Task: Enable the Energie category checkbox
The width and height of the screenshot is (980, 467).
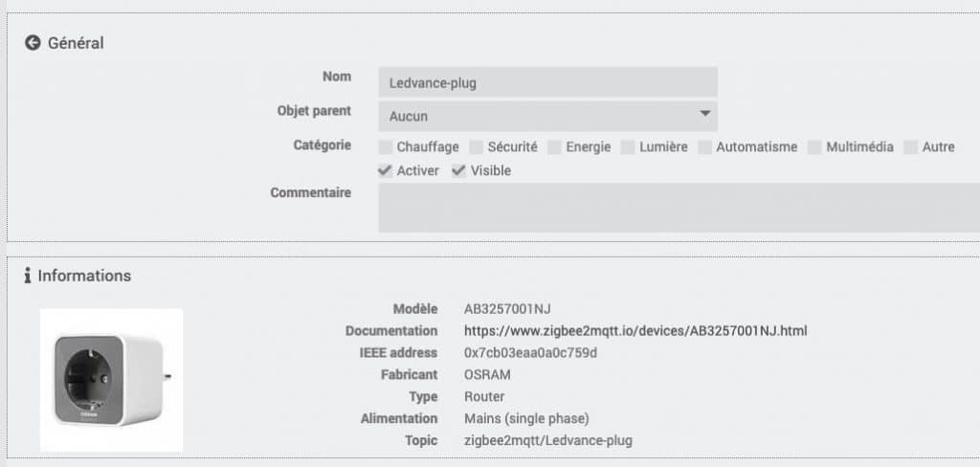Action: click(554, 147)
